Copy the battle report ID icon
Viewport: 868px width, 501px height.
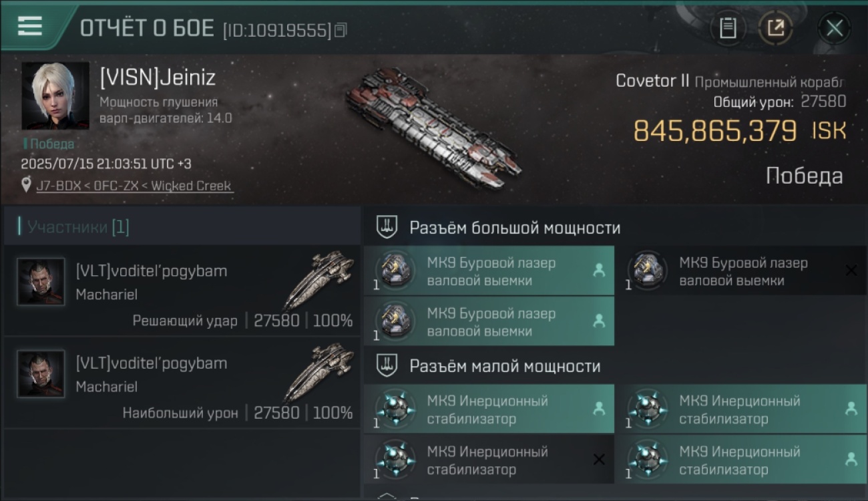[x=341, y=30]
